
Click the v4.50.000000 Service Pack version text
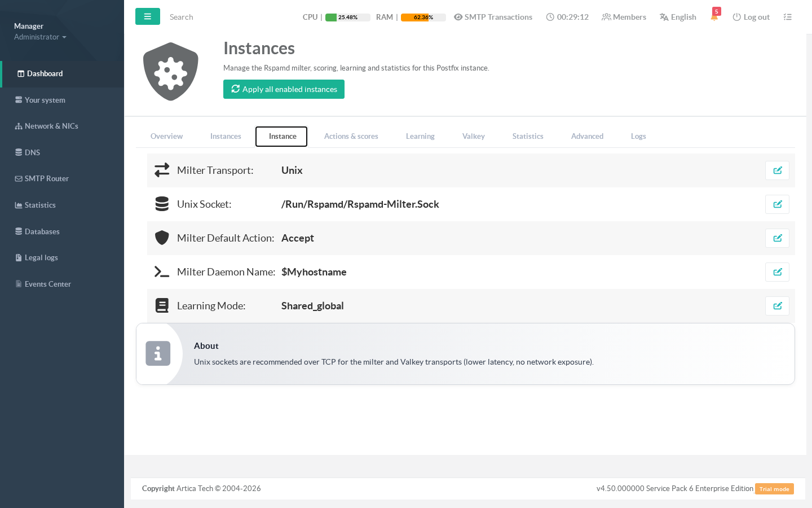coord(675,488)
